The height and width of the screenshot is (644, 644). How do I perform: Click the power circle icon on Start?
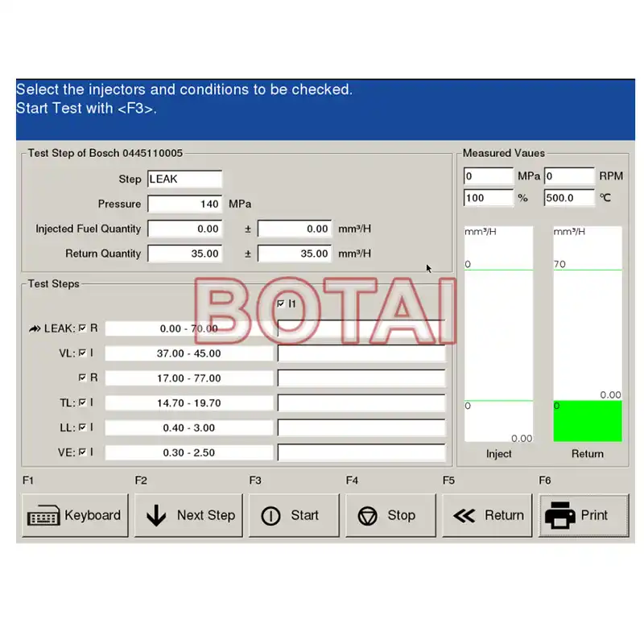pos(270,516)
